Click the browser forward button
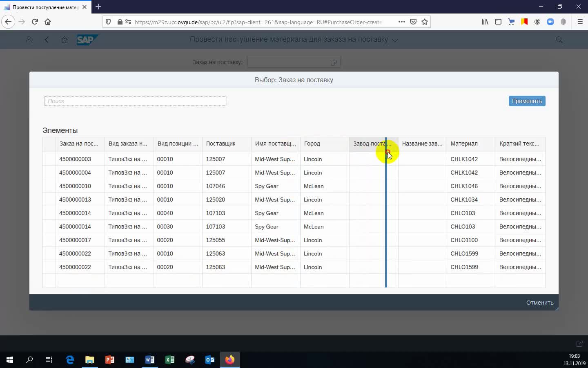588x368 pixels. tap(22, 22)
